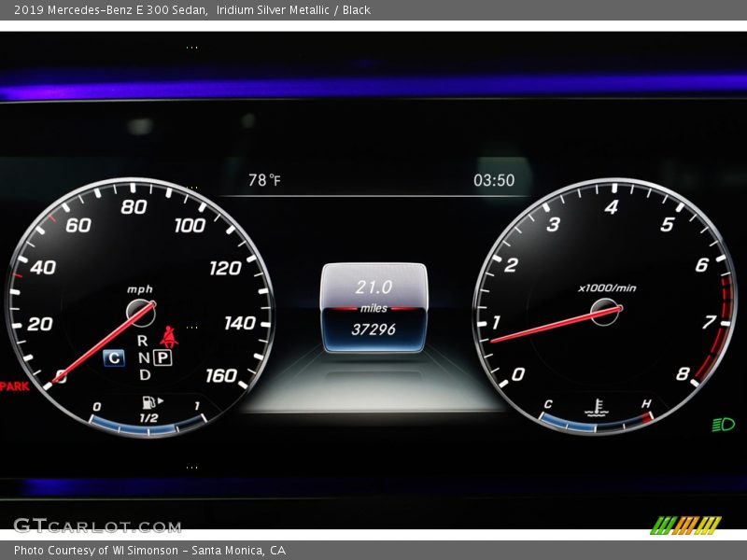
Task: Click the 160 mark on the speedometer
Action: click(221, 376)
